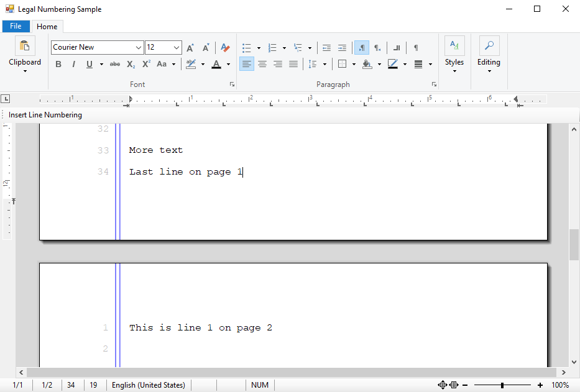Expand the font size 12 dropdown
Image resolution: width=580 pixels, height=392 pixels.
(177, 47)
